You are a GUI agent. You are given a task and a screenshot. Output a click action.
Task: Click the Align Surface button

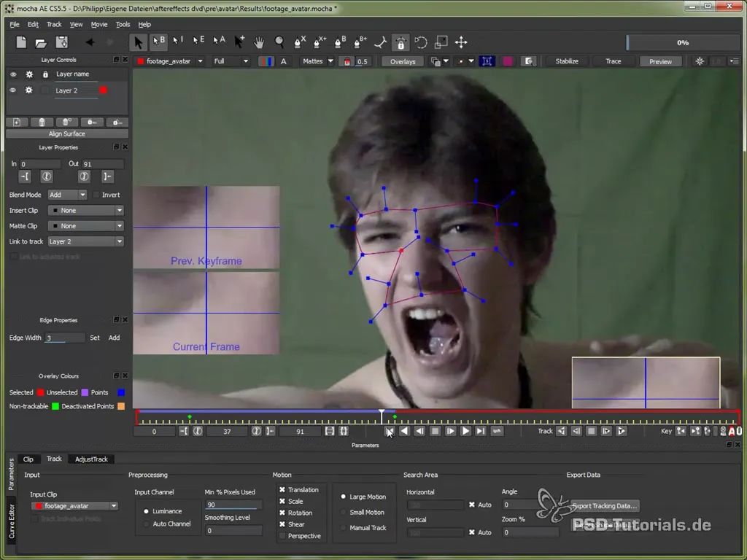[66, 134]
